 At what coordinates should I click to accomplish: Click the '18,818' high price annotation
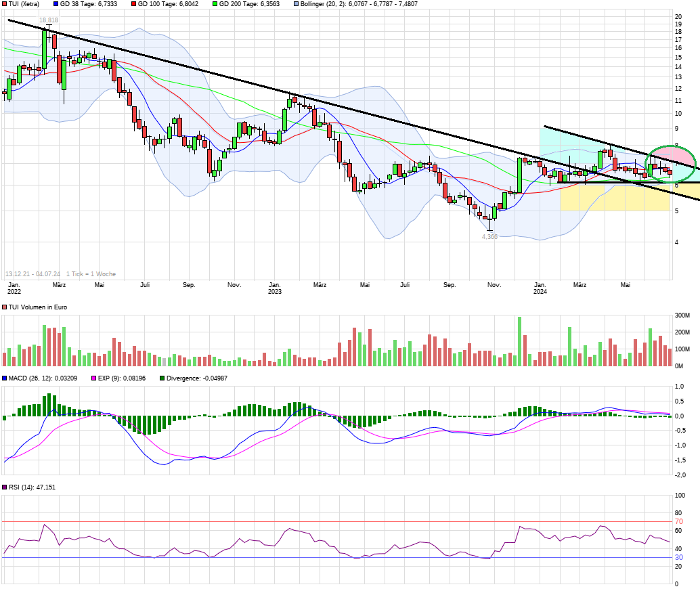[49, 20]
